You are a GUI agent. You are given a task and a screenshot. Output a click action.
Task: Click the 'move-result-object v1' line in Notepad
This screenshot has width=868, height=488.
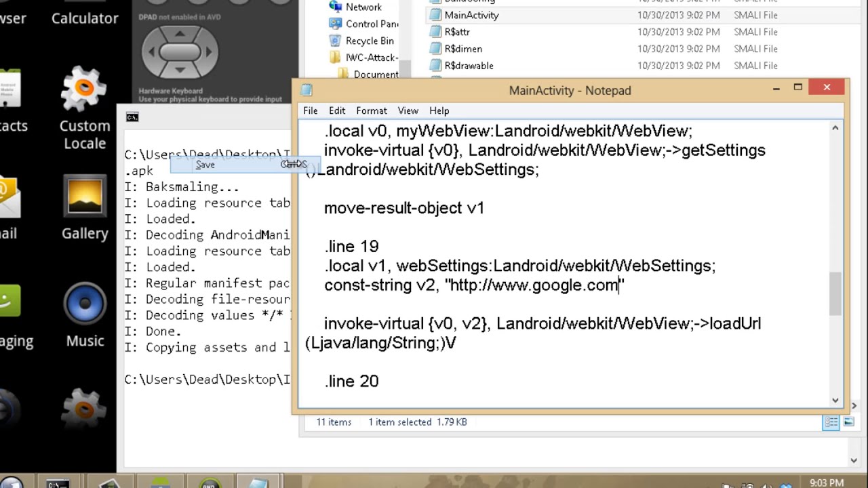click(404, 208)
